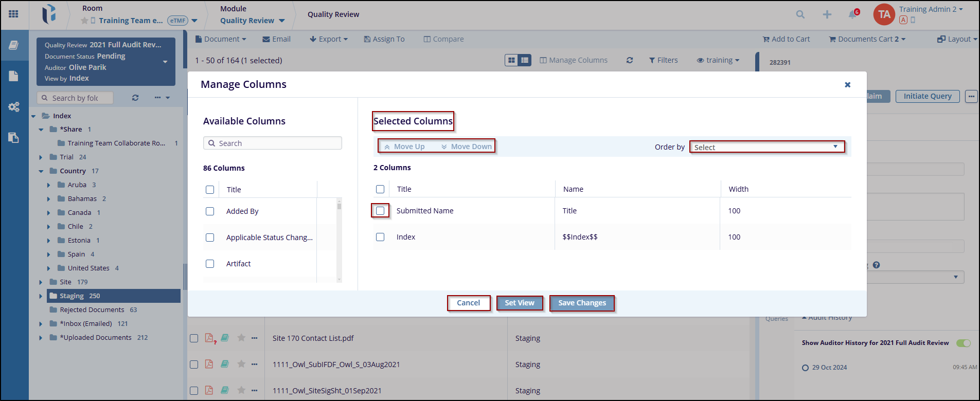980x401 pixels.
Task: Expand the Trial folder in tree
Action: pos(41,157)
